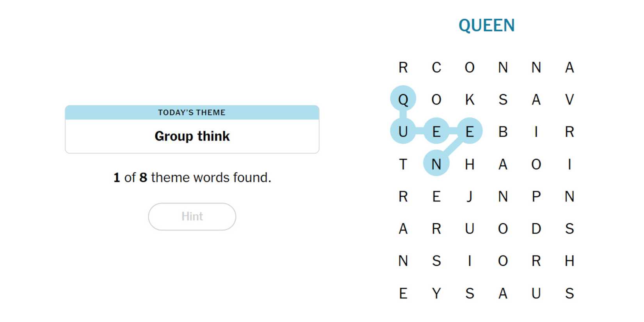
Task: Click the theme words found counter
Action: 192,178
